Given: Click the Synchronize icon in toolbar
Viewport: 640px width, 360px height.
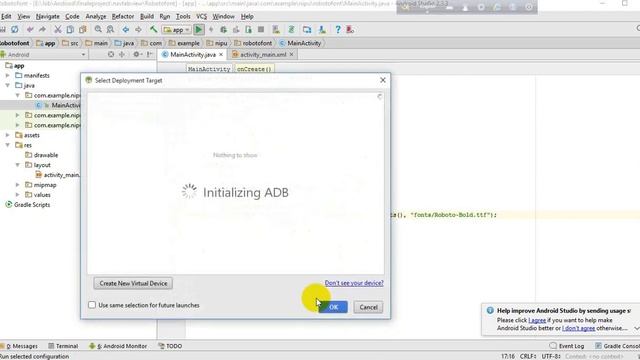Looking at the screenshot, I should (x=15, y=29).
